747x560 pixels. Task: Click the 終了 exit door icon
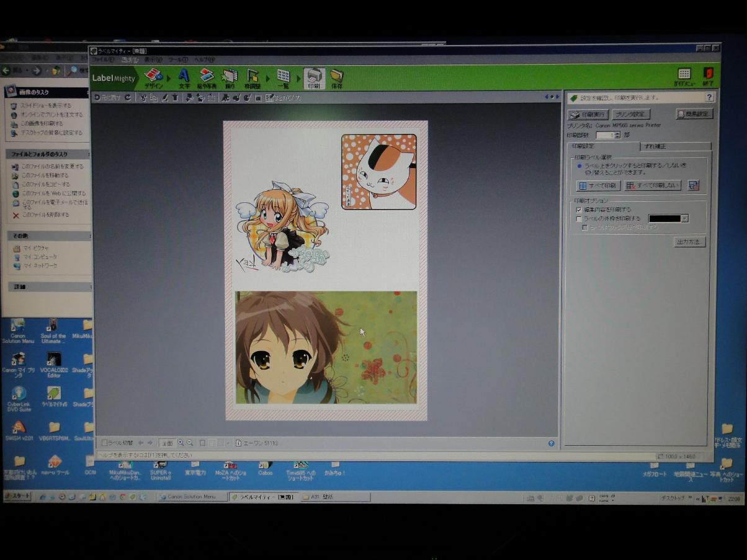pos(708,77)
